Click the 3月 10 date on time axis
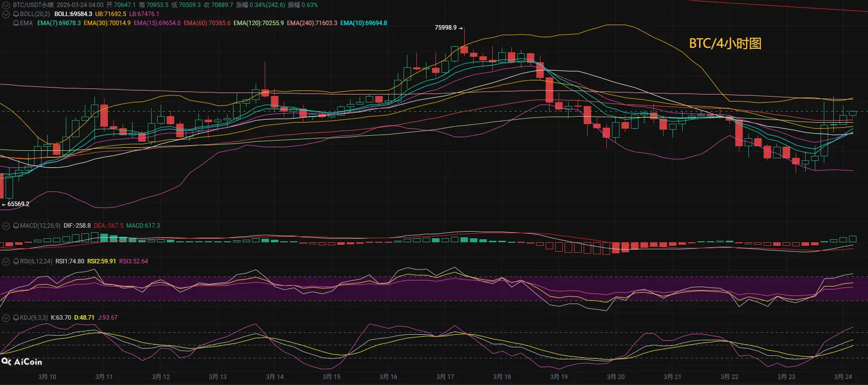868x385 pixels. (47, 377)
